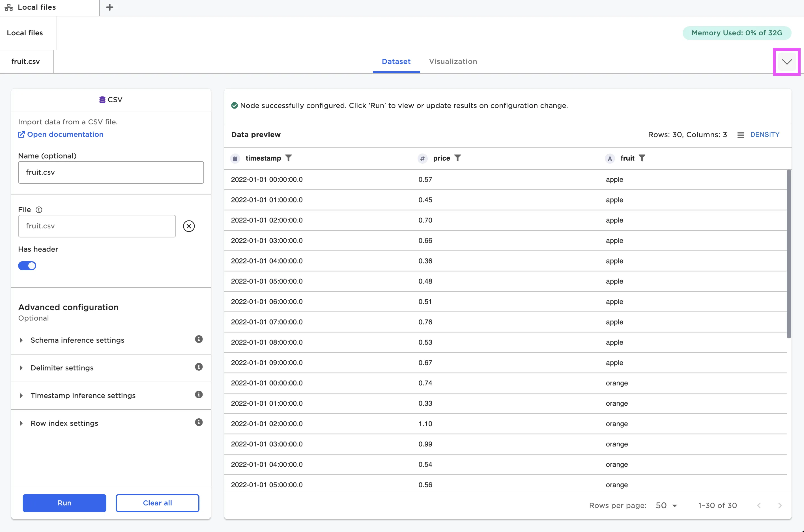Switch to the Visualization tab

pos(453,61)
